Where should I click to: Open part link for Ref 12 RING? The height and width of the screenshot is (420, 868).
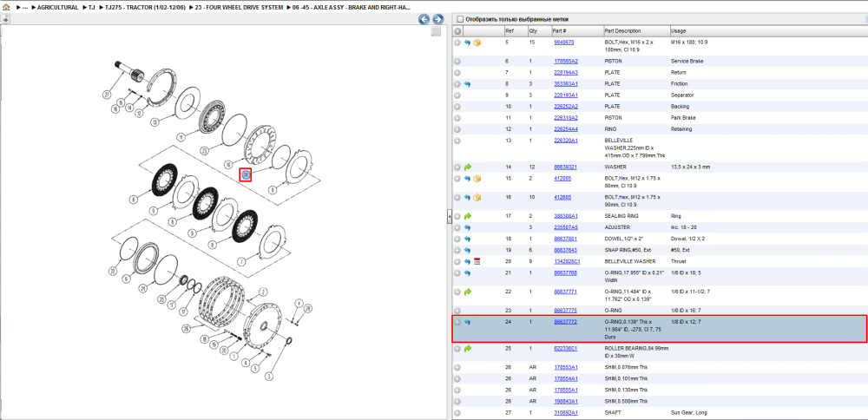[566, 129]
